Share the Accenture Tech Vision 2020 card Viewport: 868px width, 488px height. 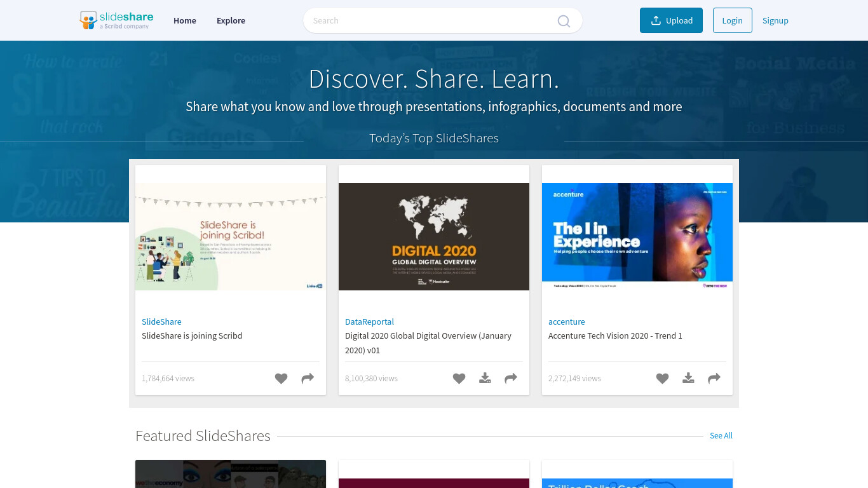(x=714, y=379)
